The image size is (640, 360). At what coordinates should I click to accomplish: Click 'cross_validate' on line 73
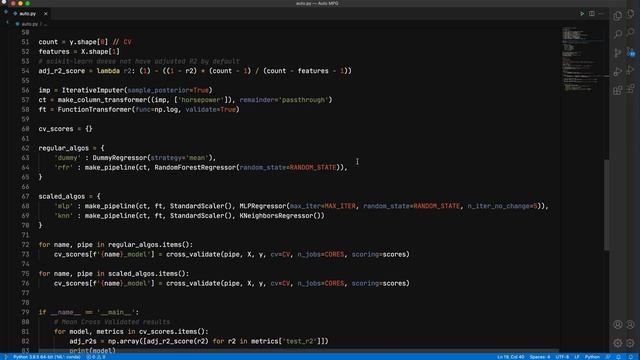click(x=193, y=254)
